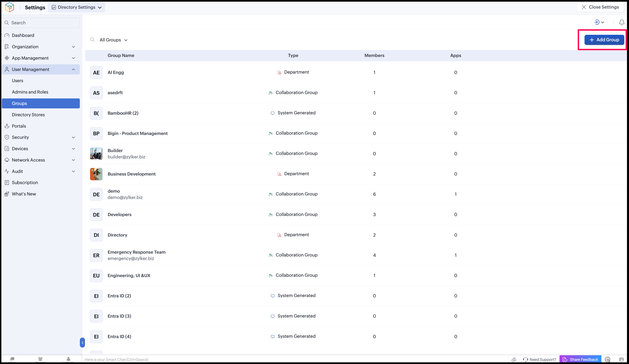Expand the Organization section chevron
Viewport: 629px width, 364px height.
tap(73, 47)
